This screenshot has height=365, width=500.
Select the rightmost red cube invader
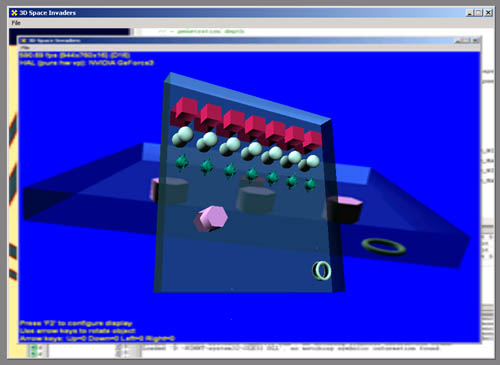coord(312,141)
